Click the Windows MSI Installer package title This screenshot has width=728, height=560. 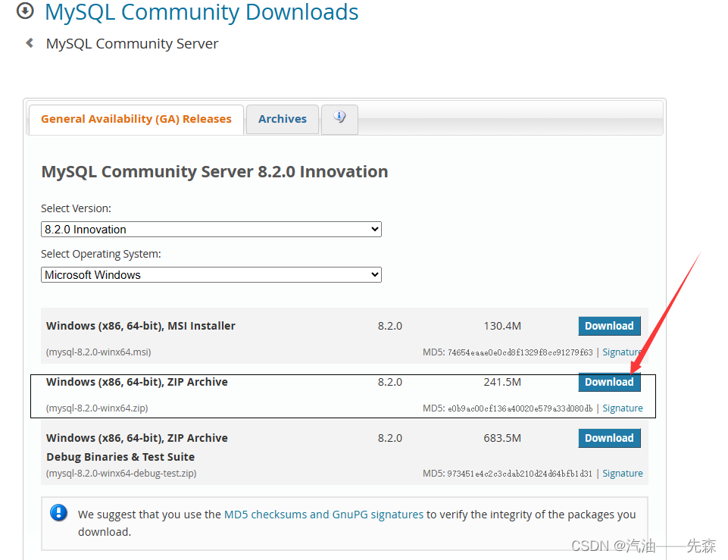(141, 326)
